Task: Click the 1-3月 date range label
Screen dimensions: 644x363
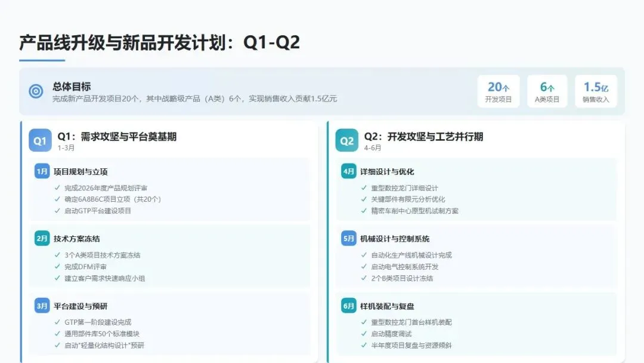Action: [66, 147]
